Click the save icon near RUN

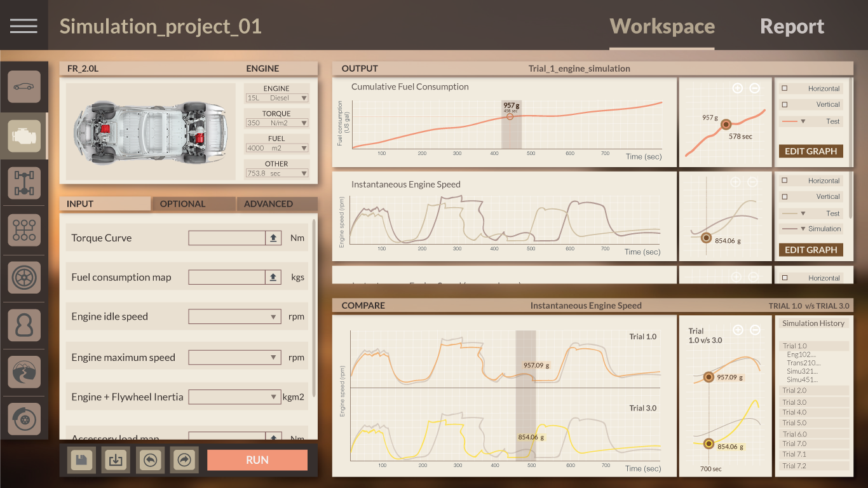click(81, 459)
